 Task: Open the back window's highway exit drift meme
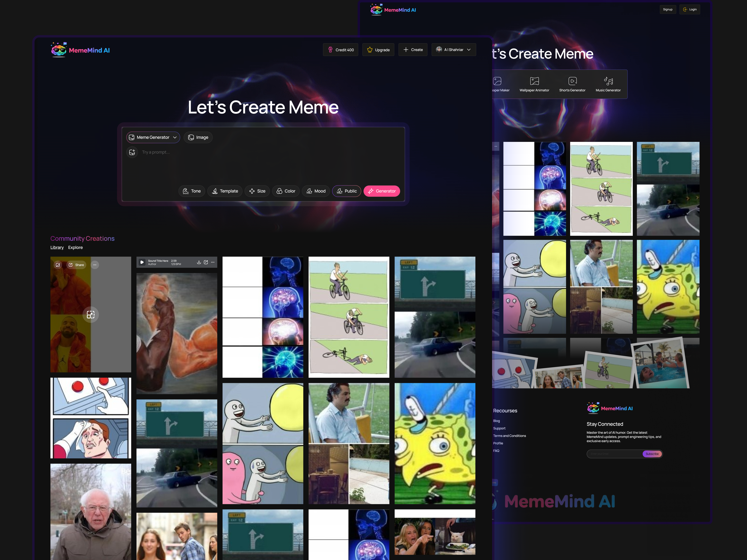[668, 189]
